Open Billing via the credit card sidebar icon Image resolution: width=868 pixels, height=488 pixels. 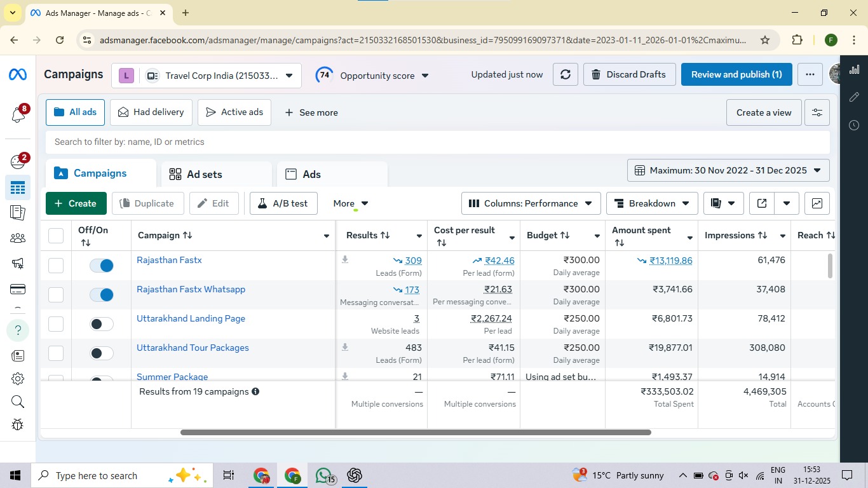point(18,288)
